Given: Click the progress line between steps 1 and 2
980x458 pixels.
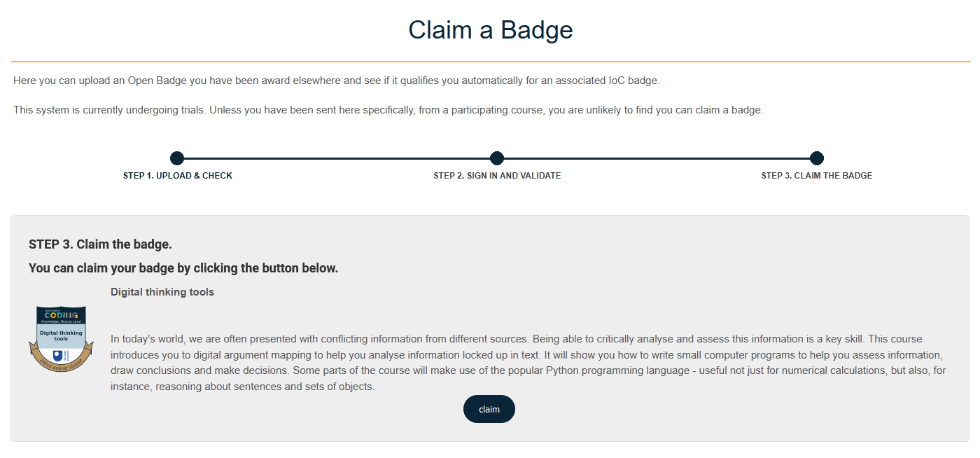Looking at the screenshot, I should click(x=336, y=158).
